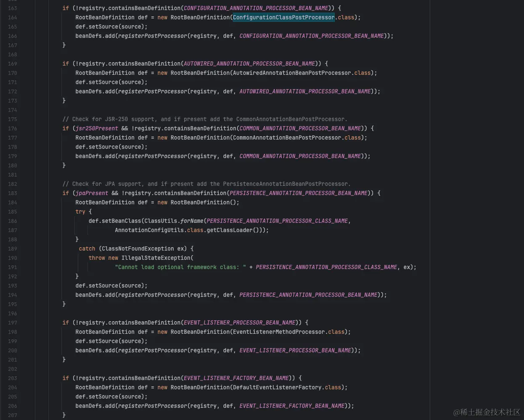Click AutowiredAnnotationBeanPostProcessor on line 170

[x=292, y=73]
